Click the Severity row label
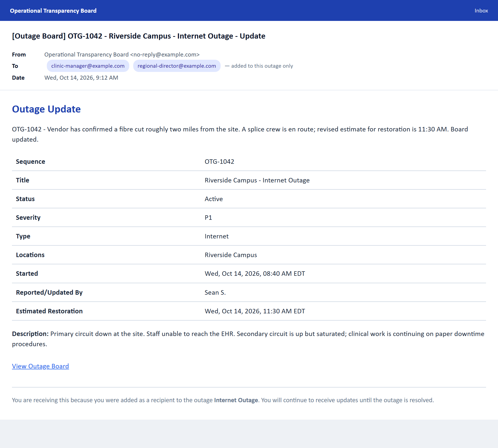 (x=28, y=218)
